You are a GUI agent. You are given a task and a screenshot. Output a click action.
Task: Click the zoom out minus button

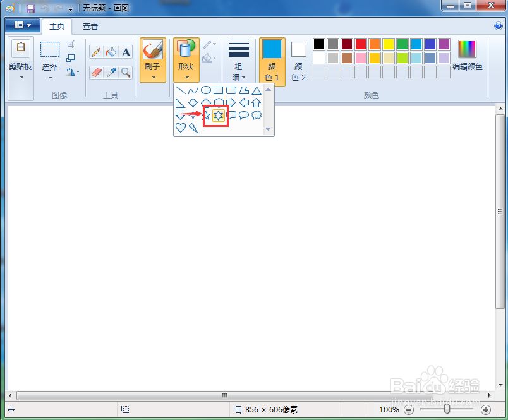click(409, 410)
